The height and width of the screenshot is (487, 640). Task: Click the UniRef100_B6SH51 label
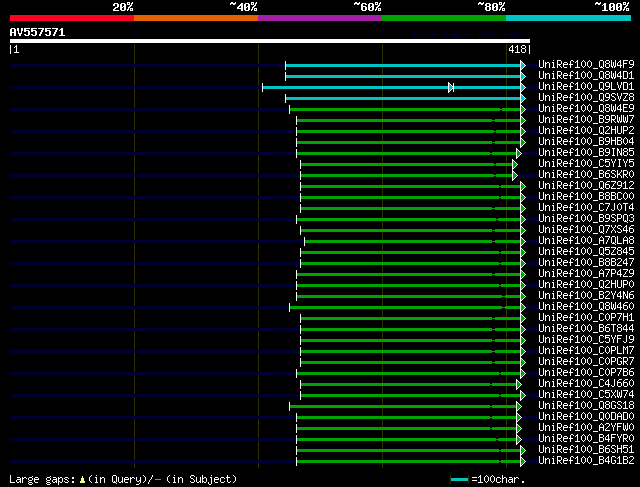(586, 450)
